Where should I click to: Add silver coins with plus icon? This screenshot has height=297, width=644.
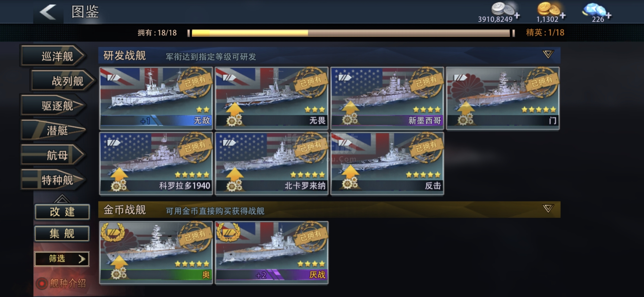coord(517,16)
